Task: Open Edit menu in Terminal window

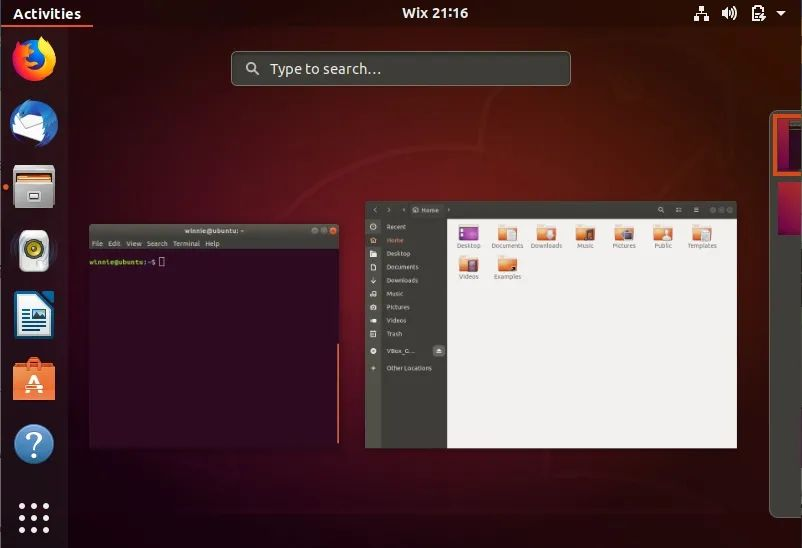Action: point(114,244)
